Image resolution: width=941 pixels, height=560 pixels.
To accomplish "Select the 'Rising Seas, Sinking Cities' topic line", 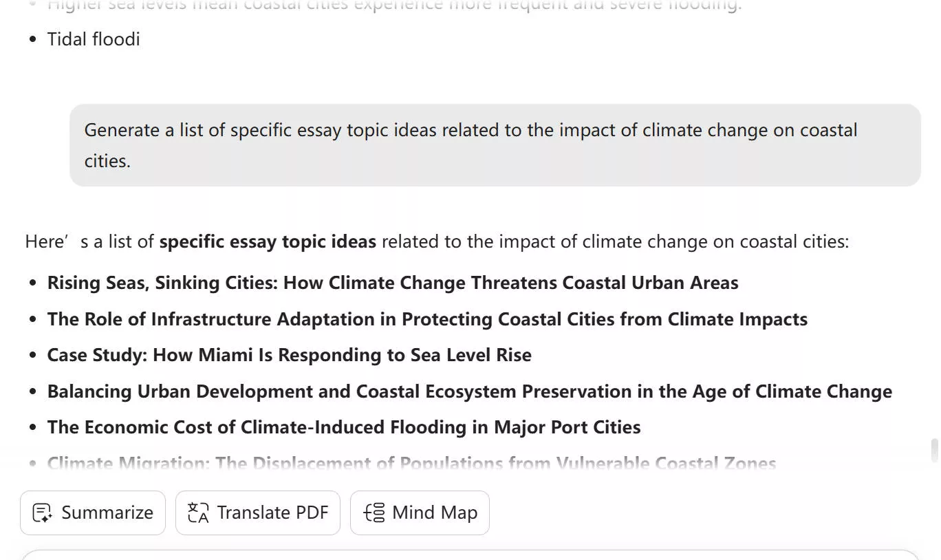I will 393,283.
